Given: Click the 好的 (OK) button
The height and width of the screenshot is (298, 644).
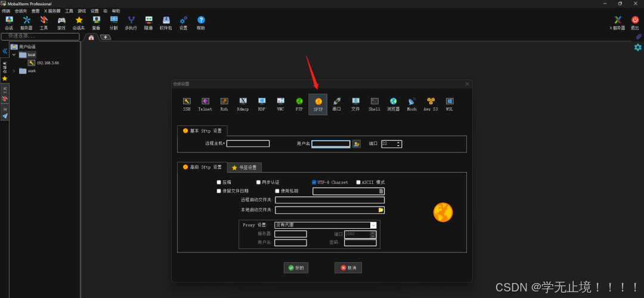Looking at the screenshot, I should pos(296,268).
